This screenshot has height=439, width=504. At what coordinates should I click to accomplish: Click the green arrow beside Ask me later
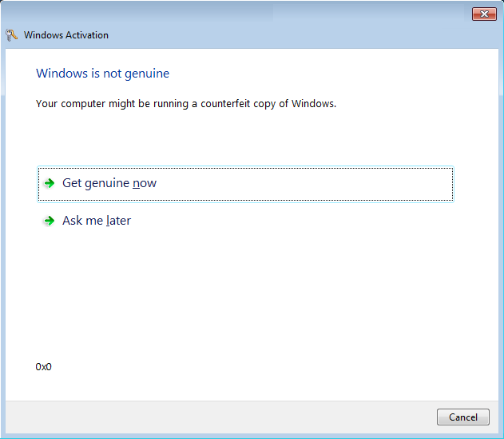pyautogui.click(x=50, y=221)
